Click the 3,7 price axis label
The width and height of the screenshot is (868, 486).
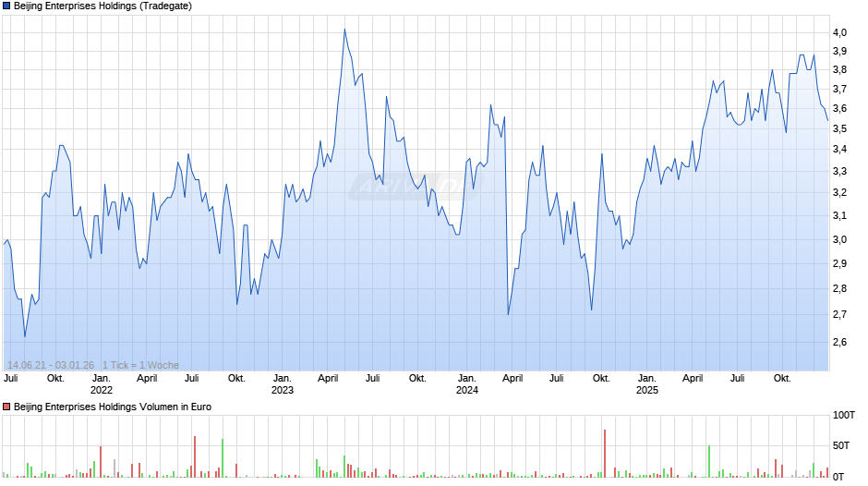point(839,90)
